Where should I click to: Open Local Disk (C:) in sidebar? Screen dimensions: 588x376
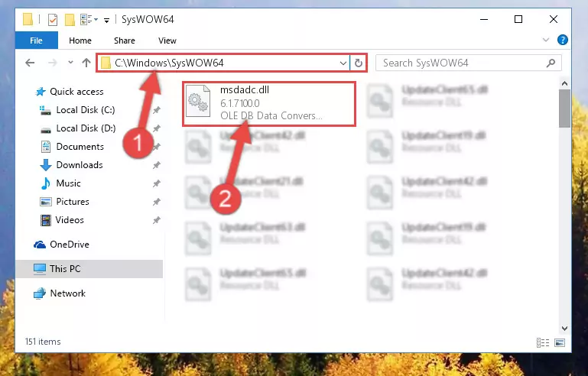coord(86,110)
